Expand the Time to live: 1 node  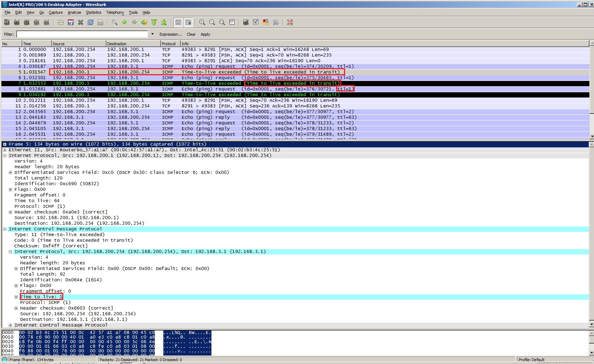pyautogui.click(x=16, y=297)
